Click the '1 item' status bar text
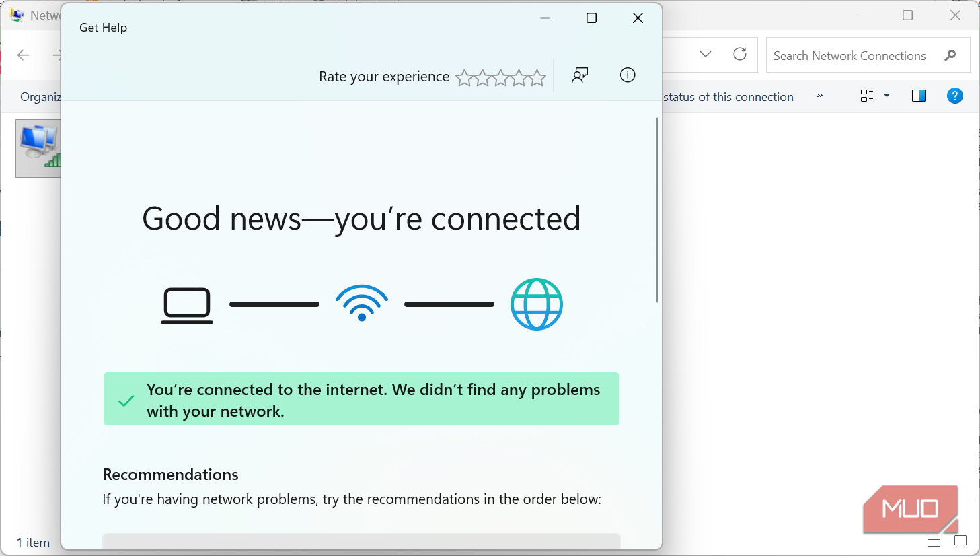 [x=33, y=543]
